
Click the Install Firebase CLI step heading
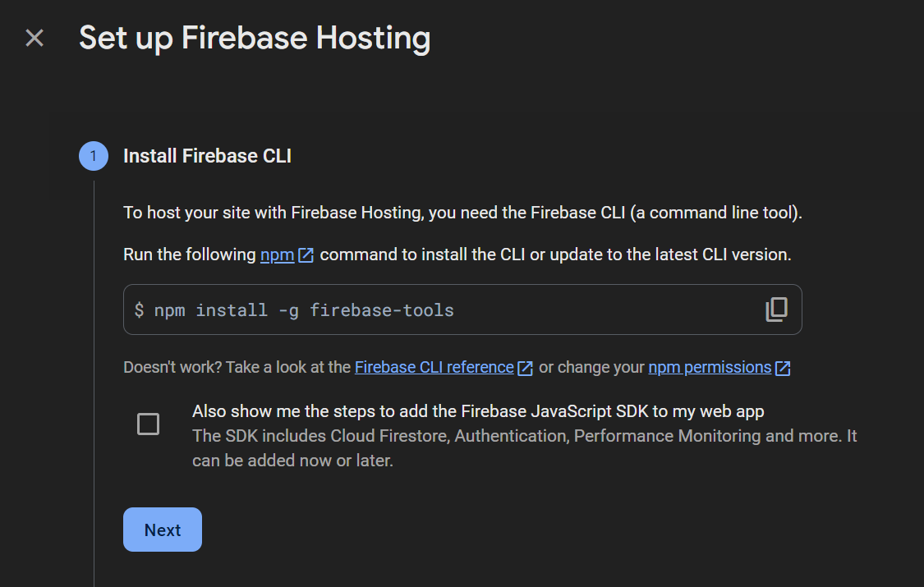tap(208, 156)
